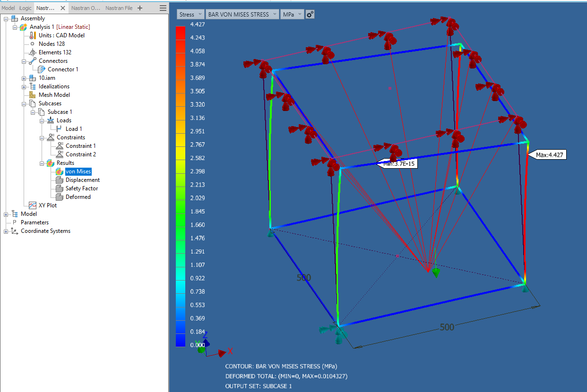Viewport: 587px width, 392px height.
Task: Switch to the iLogic tab
Action: (x=25, y=8)
